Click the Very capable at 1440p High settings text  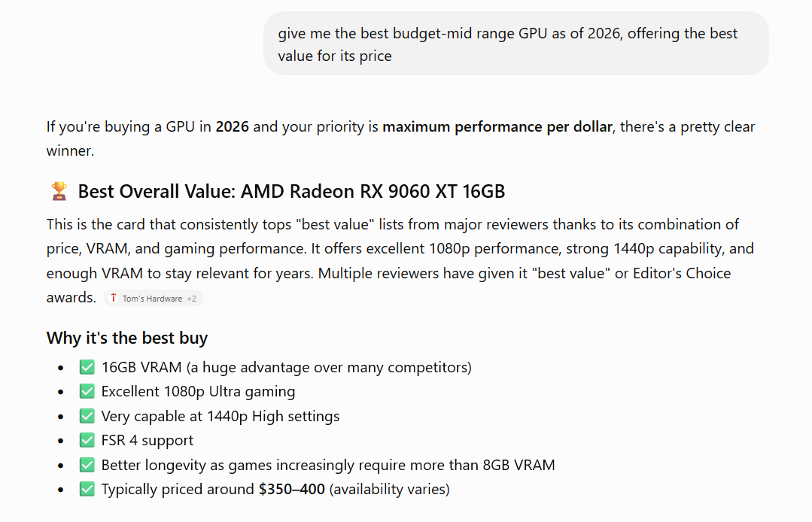click(220, 416)
